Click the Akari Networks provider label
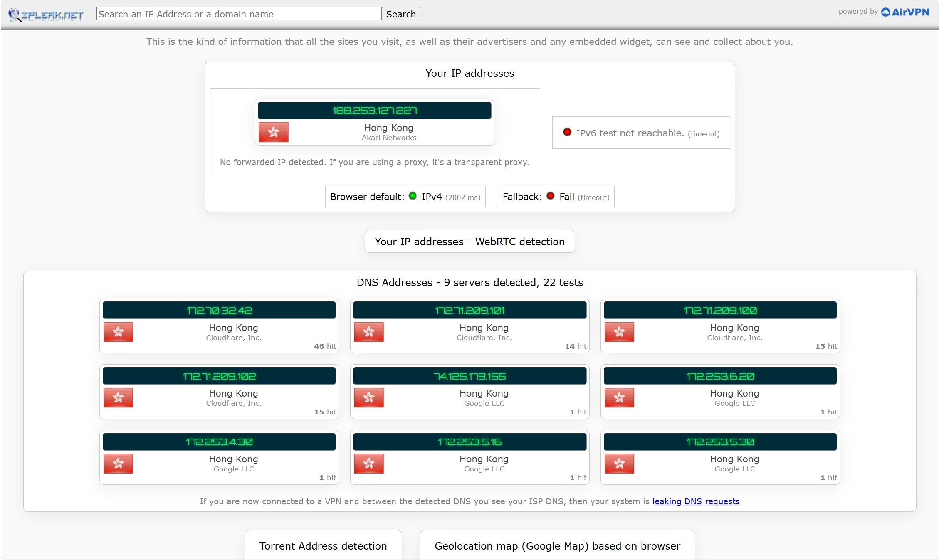Viewport: 939px width, 560px height. coord(389,138)
